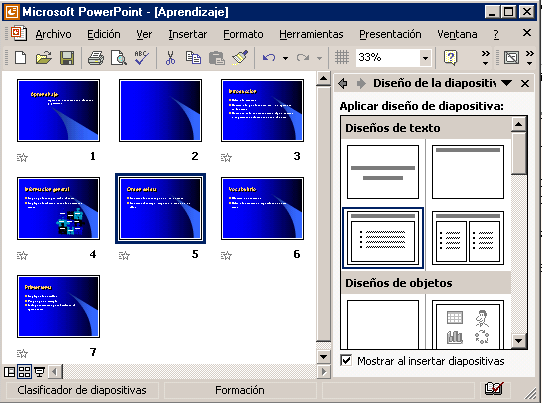This screenshot has height=403, width=542.
Task: Activate the Format Painter brush
Action: (240, 57)
